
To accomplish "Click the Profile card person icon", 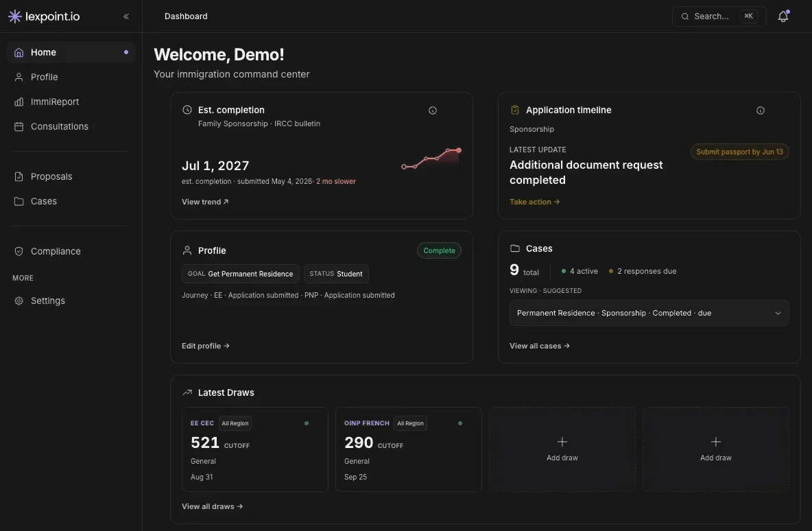I will coord(187,250).
